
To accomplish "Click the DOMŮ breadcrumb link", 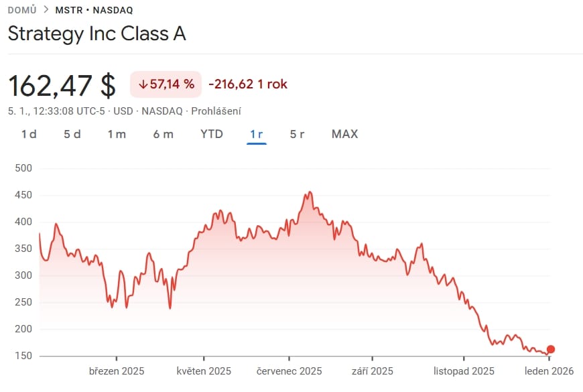I will tap(21, 10).
